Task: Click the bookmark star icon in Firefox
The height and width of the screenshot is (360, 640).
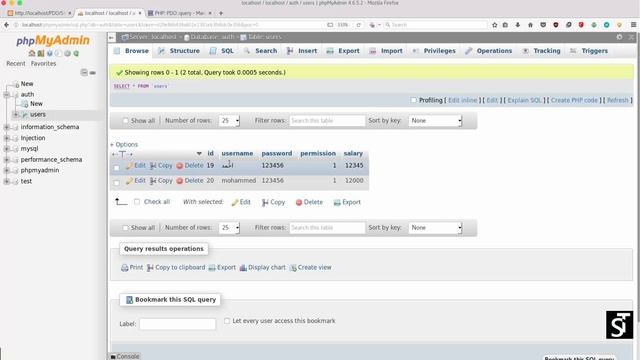Action: click(x=495, y=25)
